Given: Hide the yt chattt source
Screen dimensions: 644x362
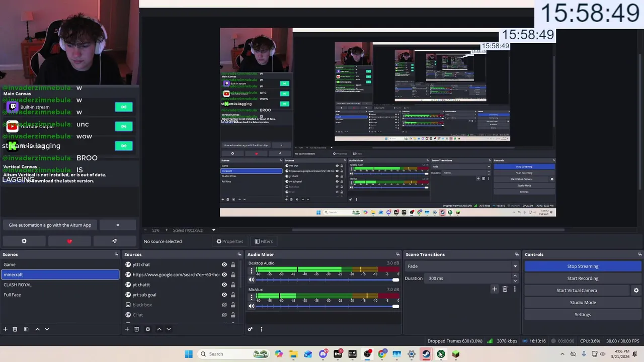Looking at the screenshot, I should [224, 285].
